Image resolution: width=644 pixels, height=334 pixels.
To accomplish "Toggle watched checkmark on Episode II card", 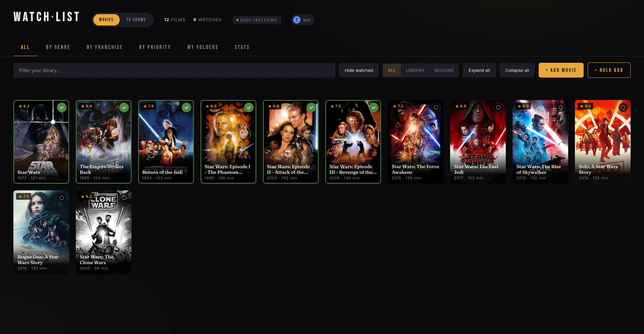I will [x=311, y=107].
